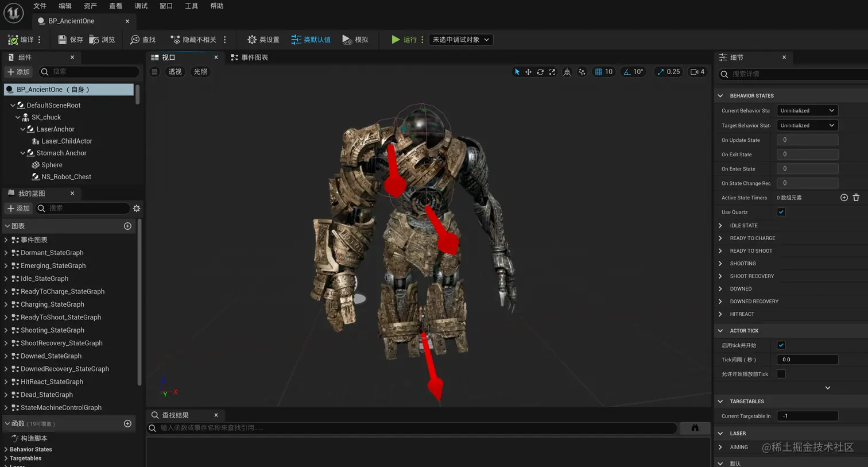Open the 文件 menu
The height and width of the screenshot is (467, 868).
tap(40, 6)
